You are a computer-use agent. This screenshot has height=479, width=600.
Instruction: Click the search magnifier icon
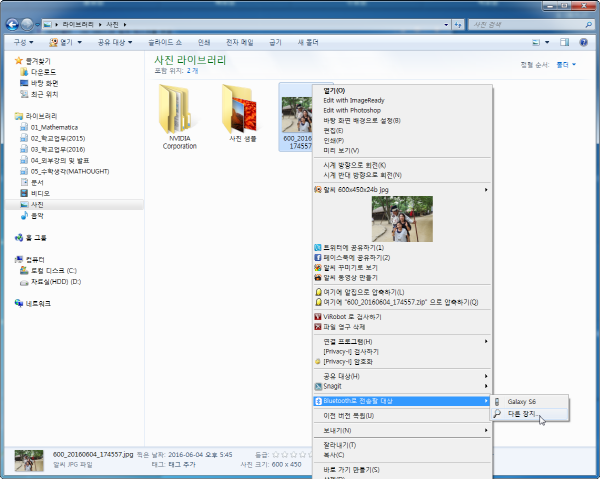point(589,25)
